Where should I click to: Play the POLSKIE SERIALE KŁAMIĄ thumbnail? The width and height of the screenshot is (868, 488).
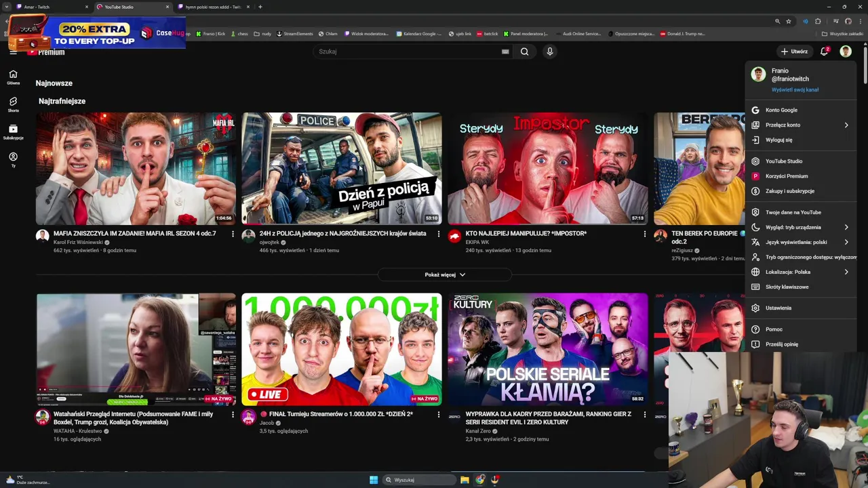[x=548, y=349]
